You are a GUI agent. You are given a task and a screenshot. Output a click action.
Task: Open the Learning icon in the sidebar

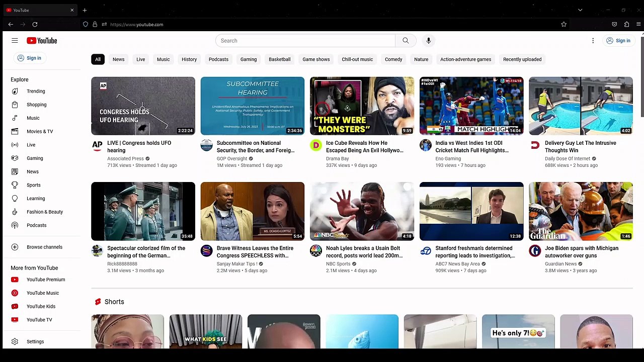click(15, 199)
